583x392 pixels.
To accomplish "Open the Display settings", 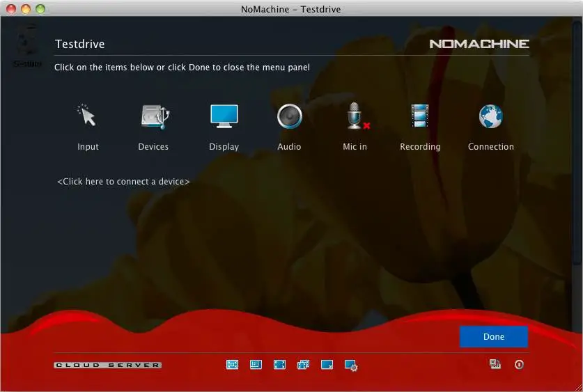I will 224,127.
